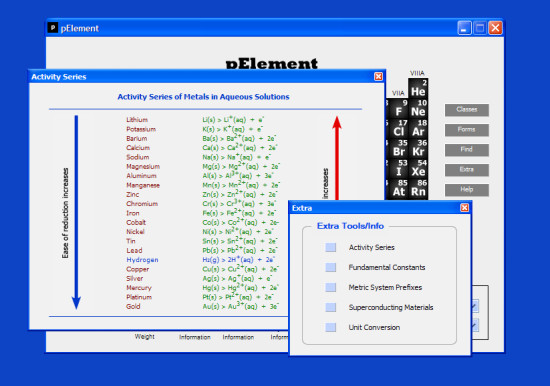The image size is (550, 386).
Task: Click the Argon (Ar) element tile
Action: [x=418, y=128]
